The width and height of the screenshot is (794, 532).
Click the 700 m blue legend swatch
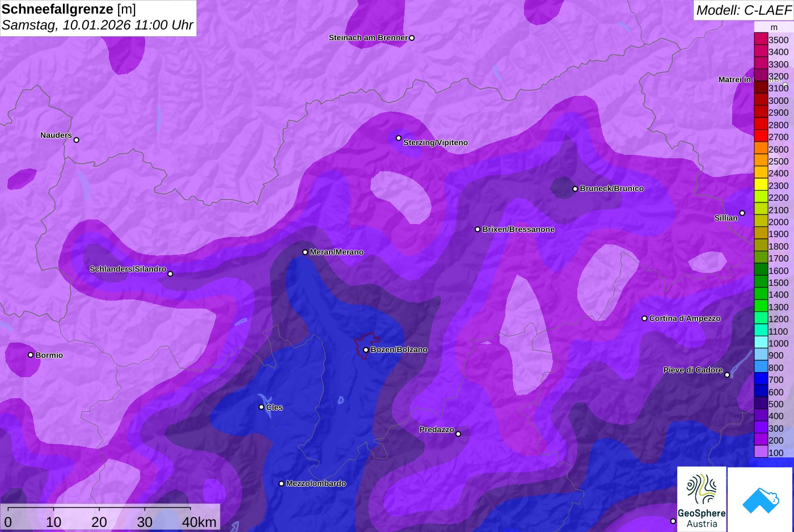click(x=761, y=379)
